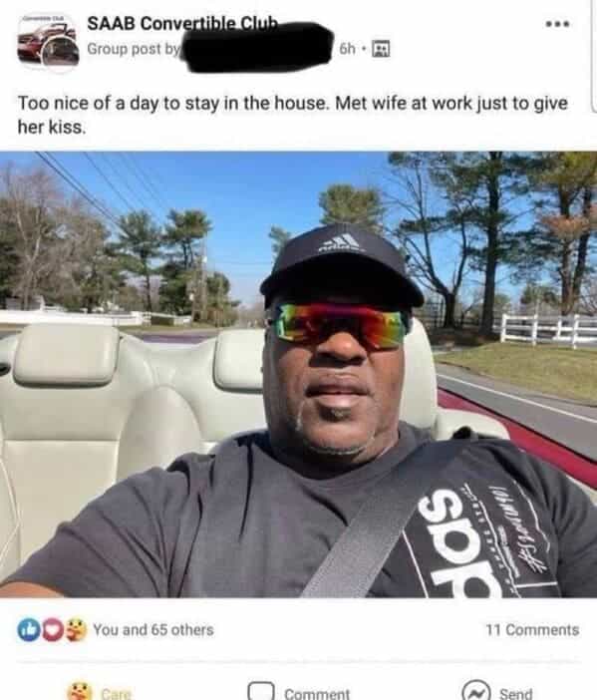Click the Send button

(497, 692)
